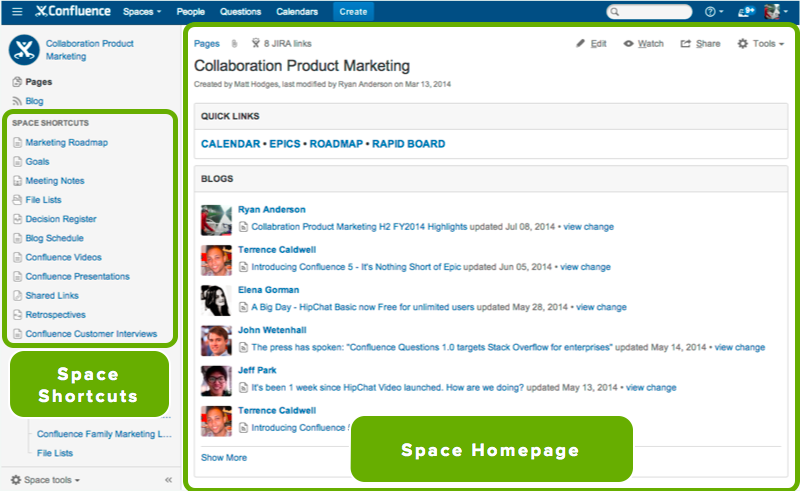The height and width of the screenshot is (491, 800).
Task: Click the File Lists shortcut icon
Action: 17,200
